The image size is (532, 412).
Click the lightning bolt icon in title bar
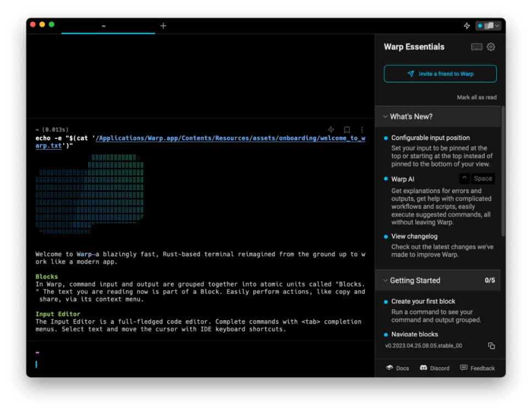point(467,26)
